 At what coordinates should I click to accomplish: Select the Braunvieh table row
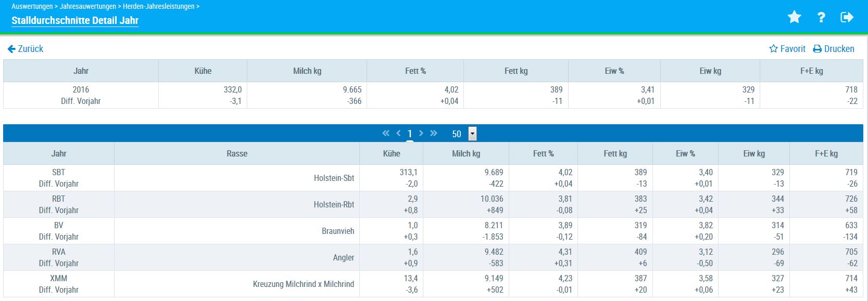(x=337, y=231)
